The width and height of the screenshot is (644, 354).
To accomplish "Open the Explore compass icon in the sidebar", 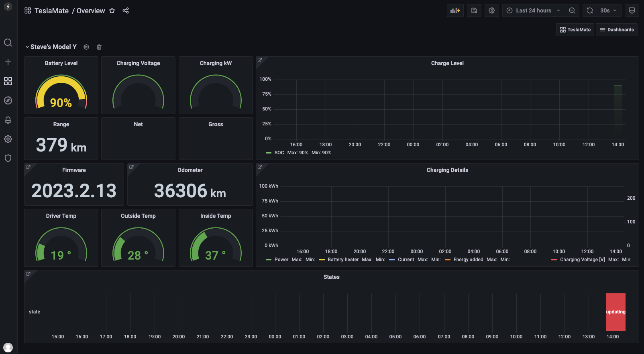I will [x=8, y=100].
